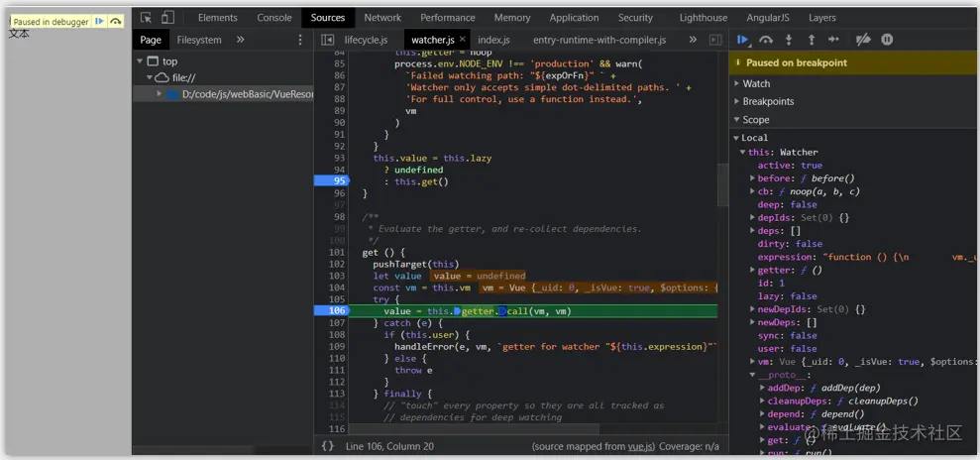980x460 pixels.
Task: Open the Console tab
Action: point(274,18)
